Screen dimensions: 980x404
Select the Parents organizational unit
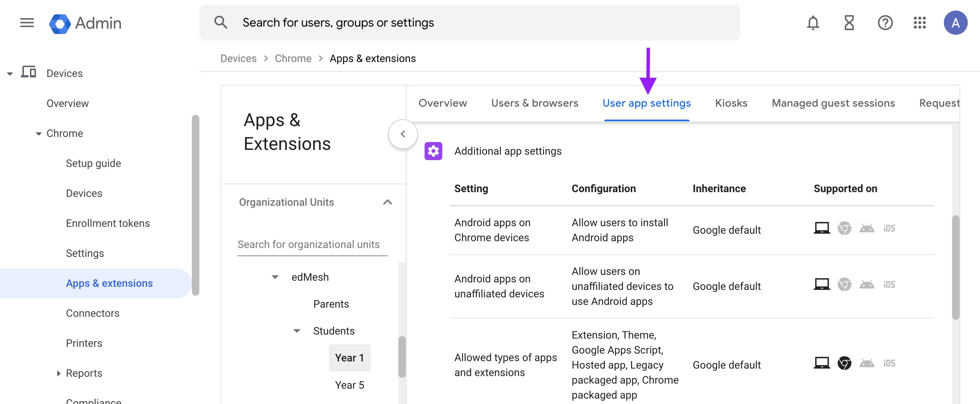pos(331,304)
